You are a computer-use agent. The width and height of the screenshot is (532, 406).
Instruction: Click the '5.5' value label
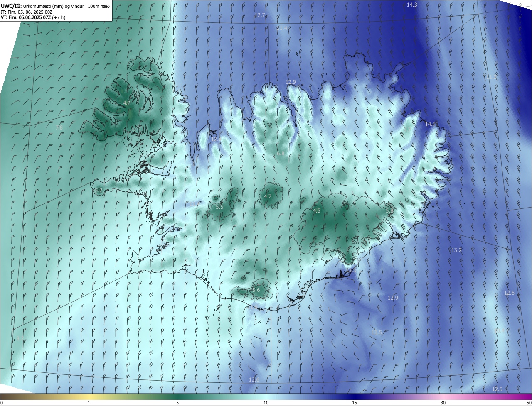[x=219, y=207]
